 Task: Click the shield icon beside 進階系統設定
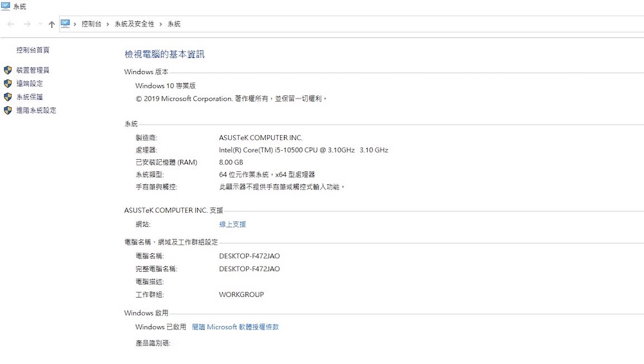coord(8,111)
